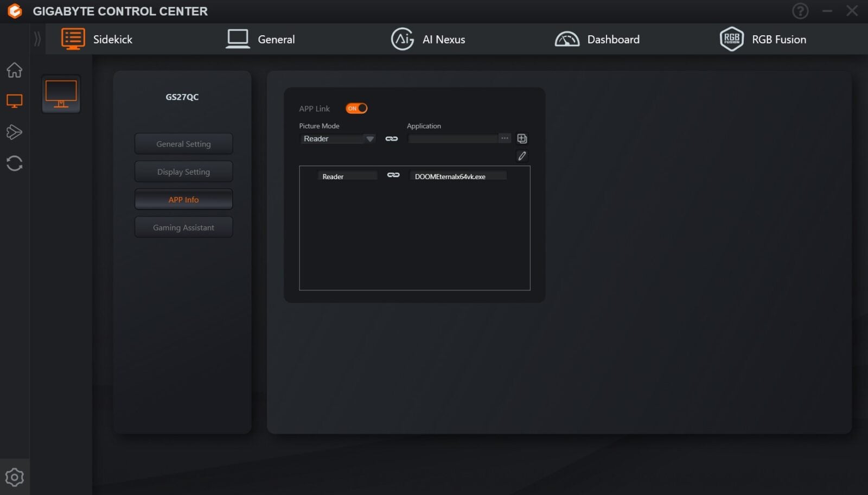Click the pencil edit icon
Image resolution: width=868 pixels, height=495 pixels.
tap(522, 156)
